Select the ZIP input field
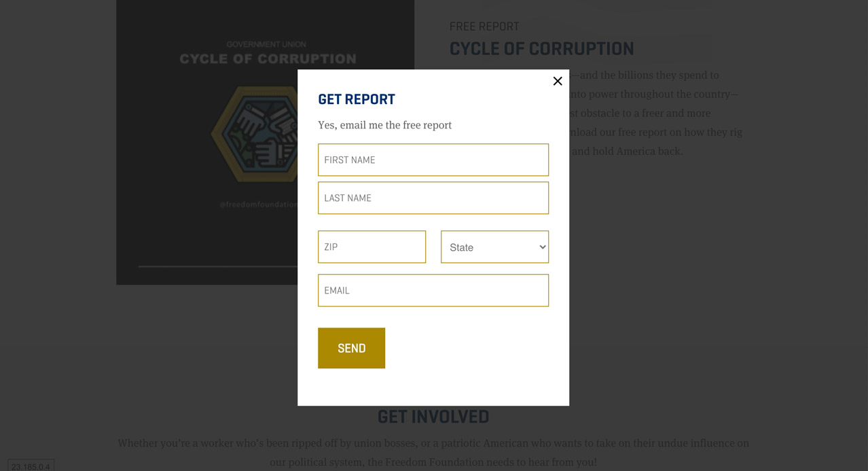 click(x=372, y=247)
